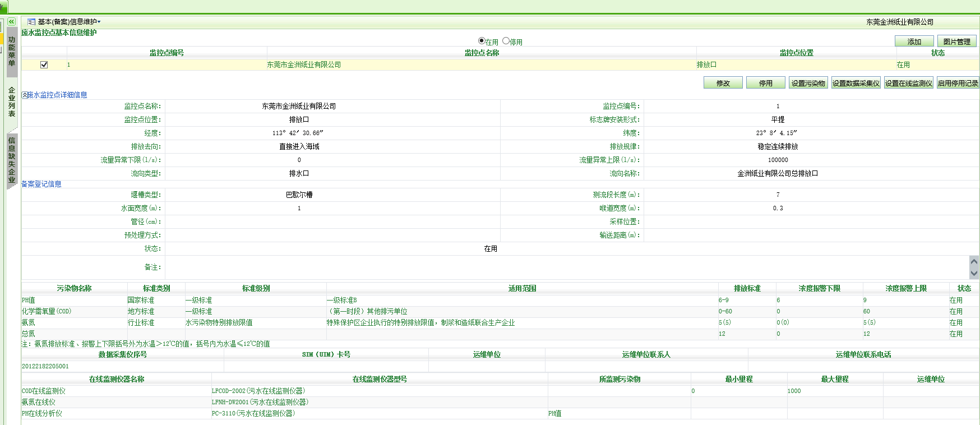980x425 pixels.
Task: Click the 监控点位置 column header
Action: click(796, 53)
